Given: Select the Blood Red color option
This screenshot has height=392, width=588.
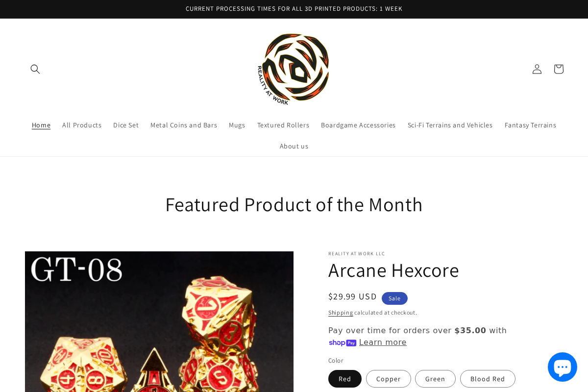Looking at the screenshot, I should tap(488, 379).
